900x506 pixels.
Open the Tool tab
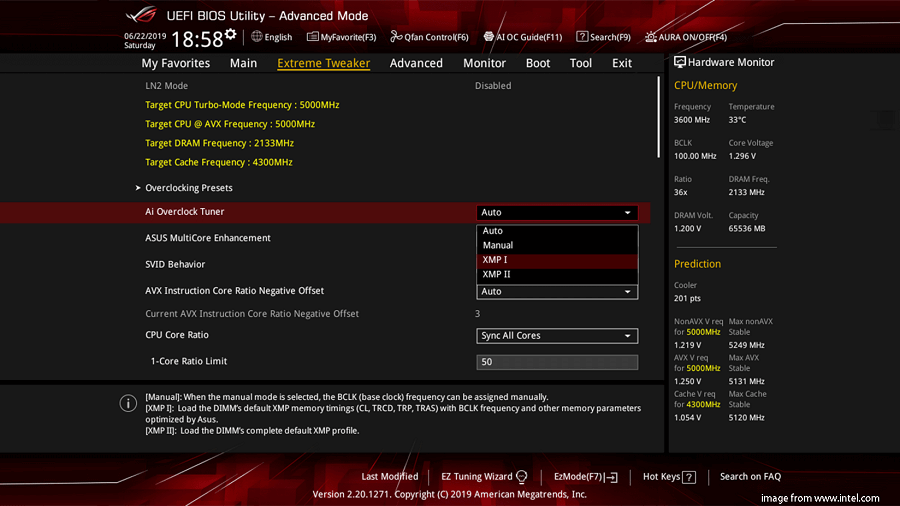pyautogui.click(x=581, y=63)
